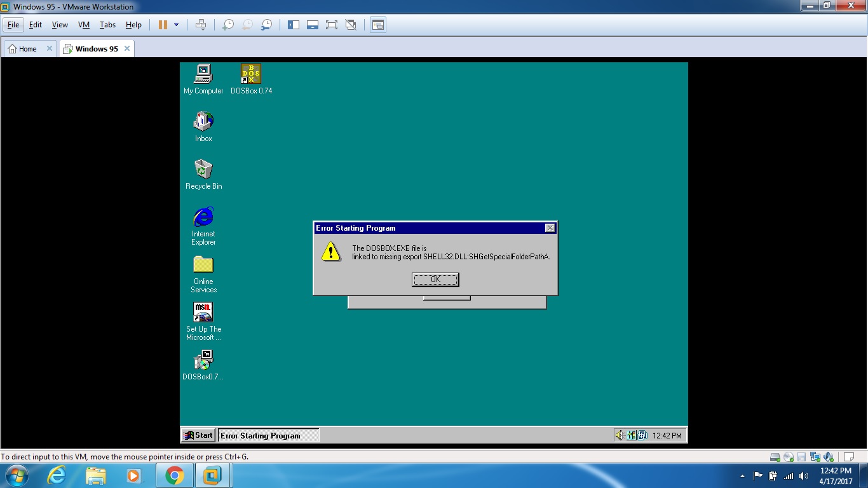The image size is (868, 488).
Task: Click the sound card status icon
Action: click(x=828, y=457)
